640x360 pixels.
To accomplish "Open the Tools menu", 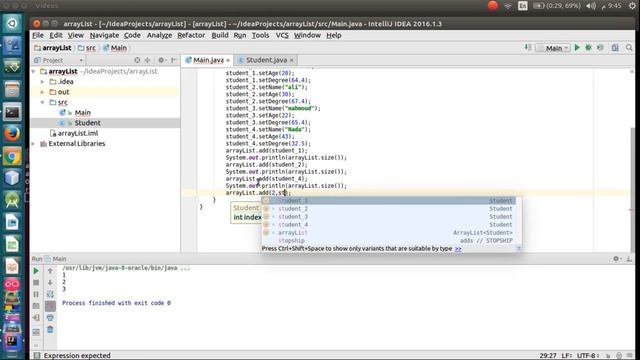I will point(260,36).
